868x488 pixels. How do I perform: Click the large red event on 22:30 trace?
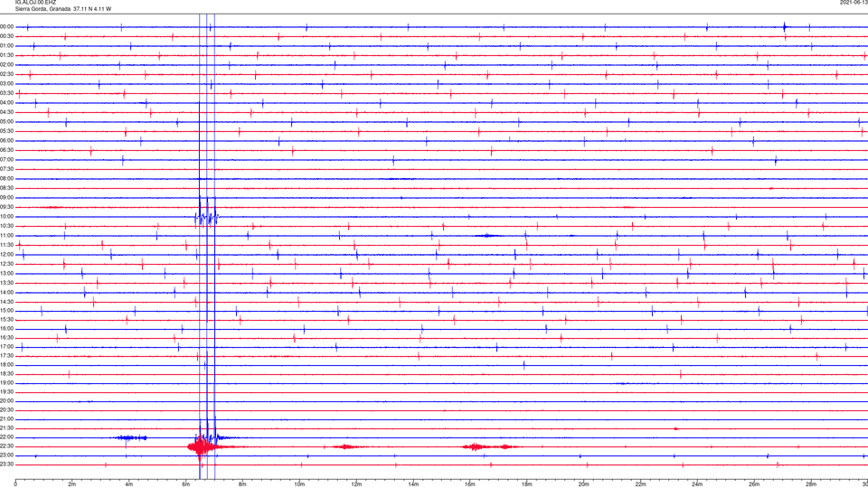pyautogui.click(x=201, y=446)
